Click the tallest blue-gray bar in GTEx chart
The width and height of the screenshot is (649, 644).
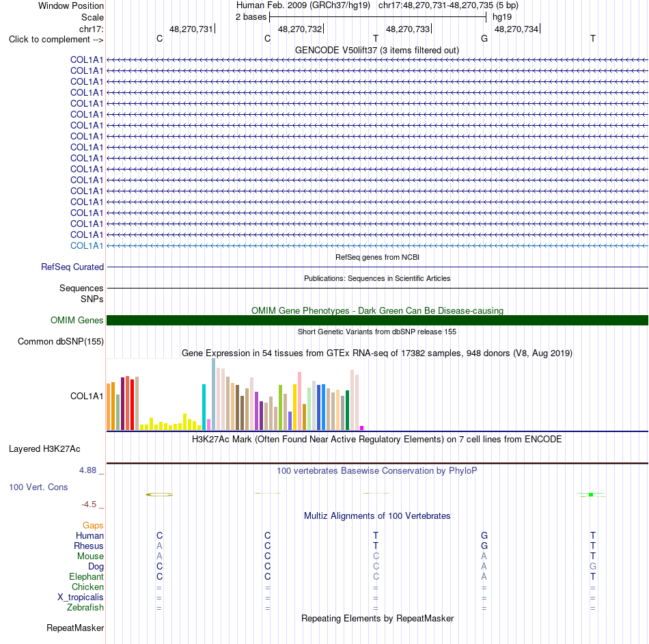click(x=214, y=394)
